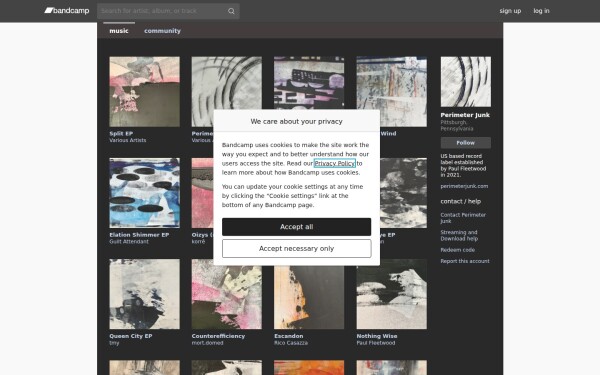Viewport: 600px width, 375px height.
Task: Open Contact Perimeter Junk link
Action: (463, 218)
